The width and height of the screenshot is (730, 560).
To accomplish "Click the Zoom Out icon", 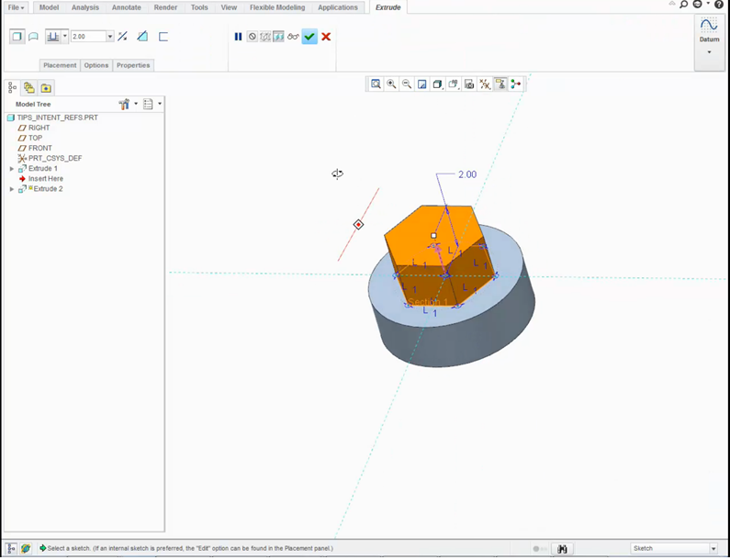I will [x=407, y=84].
